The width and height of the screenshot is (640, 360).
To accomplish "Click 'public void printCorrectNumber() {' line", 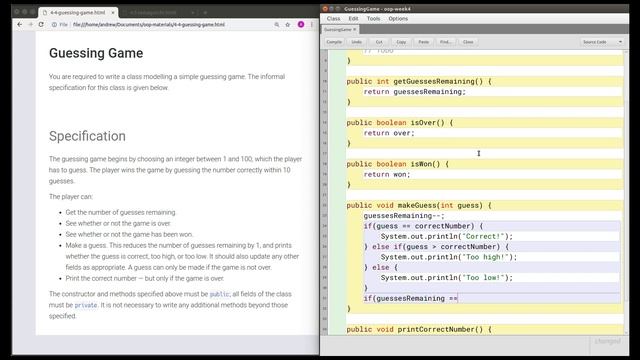I will coord(419,329).
